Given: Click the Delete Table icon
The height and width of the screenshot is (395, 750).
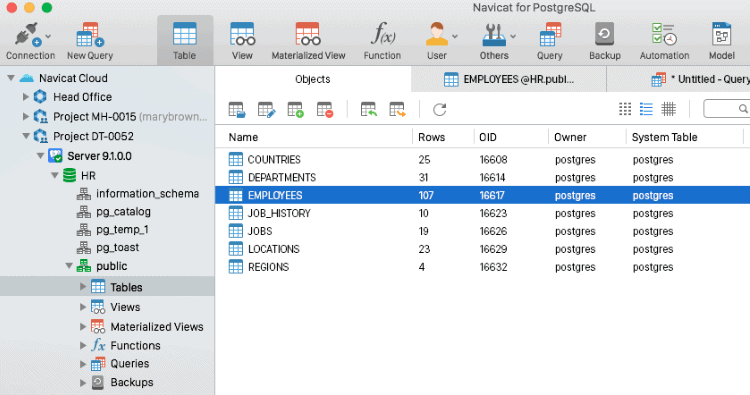Looking at the screenshot, I should click(325, 110).
